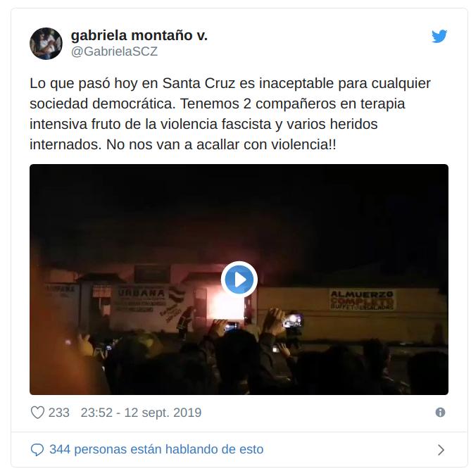This screenshot has width=471, height=476.
Task: Click the raised phone in video crowd
Action: pos(292,320)
